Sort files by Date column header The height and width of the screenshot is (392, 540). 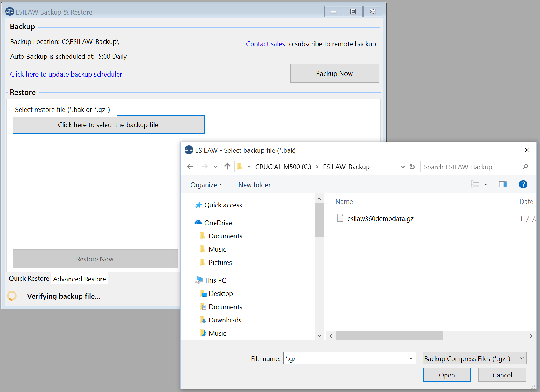click(x=527, y=201)
